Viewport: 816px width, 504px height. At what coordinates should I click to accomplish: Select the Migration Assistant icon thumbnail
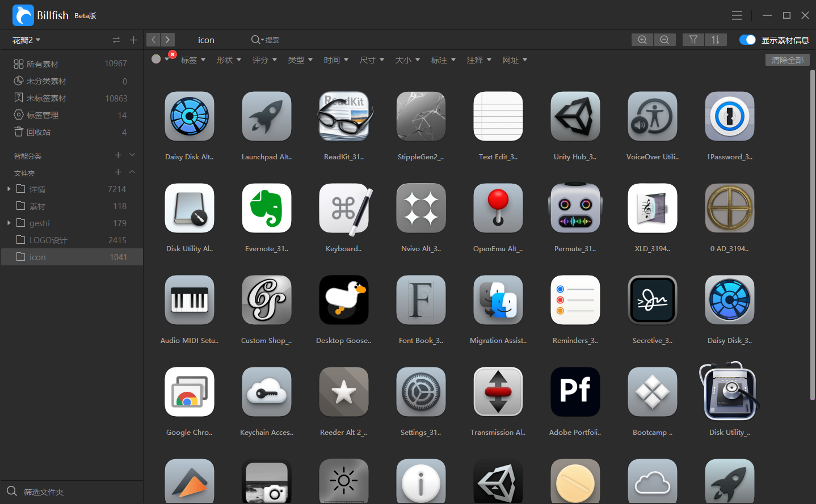[x=498, y=300]
